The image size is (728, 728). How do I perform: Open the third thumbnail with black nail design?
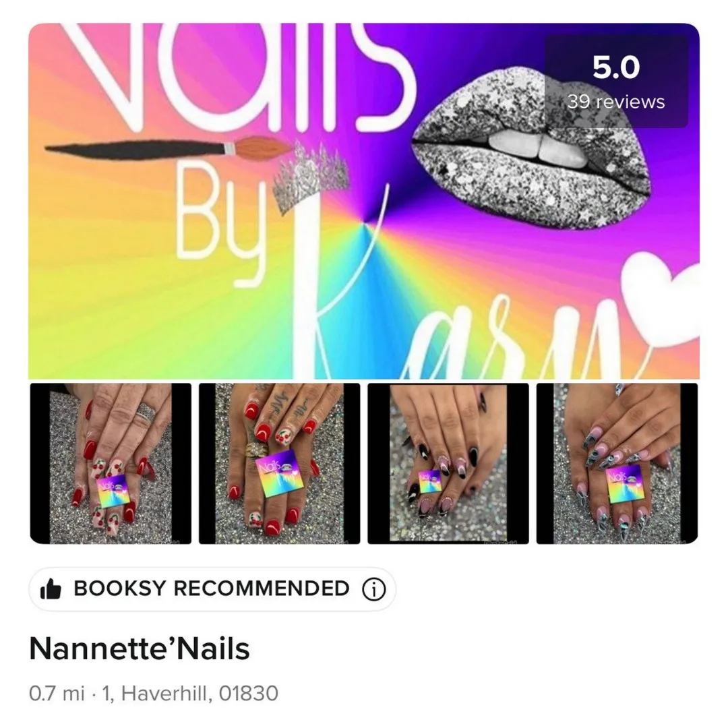(448, 463)
